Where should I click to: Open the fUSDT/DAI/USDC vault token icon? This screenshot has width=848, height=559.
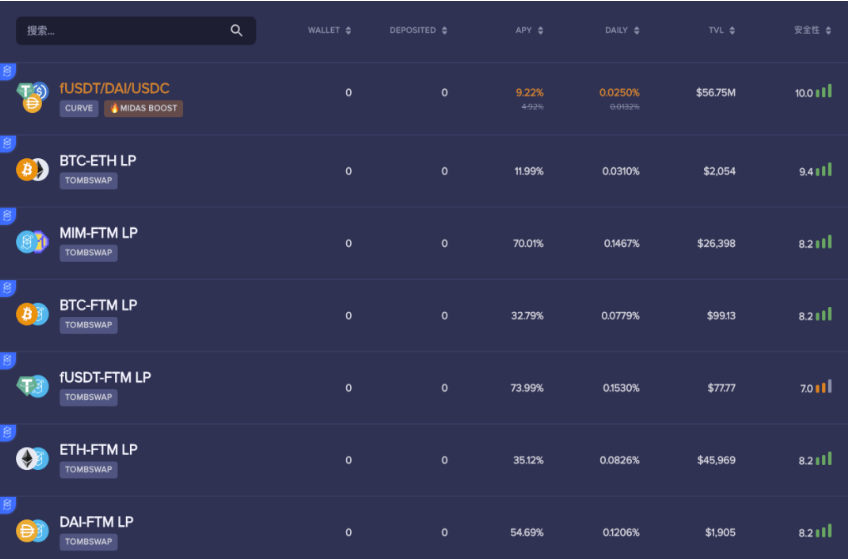[x=32, y=97]
